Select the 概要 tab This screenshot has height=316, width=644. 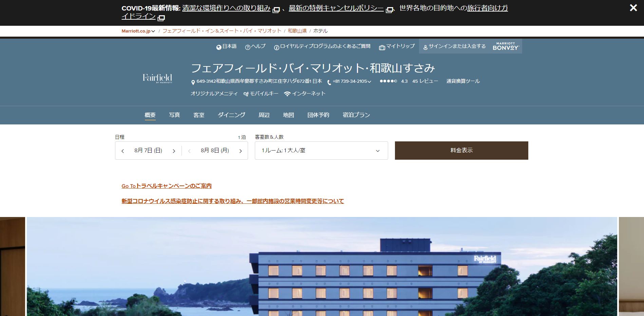pos(150,115)
